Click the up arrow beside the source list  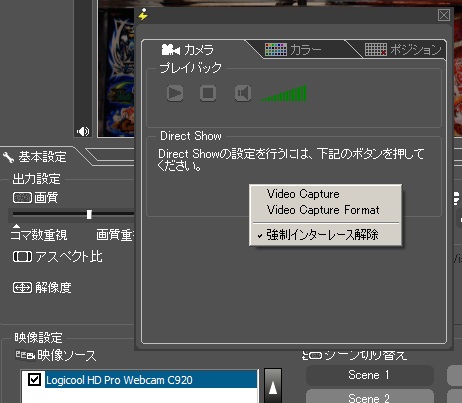click(x=273, y=387)
